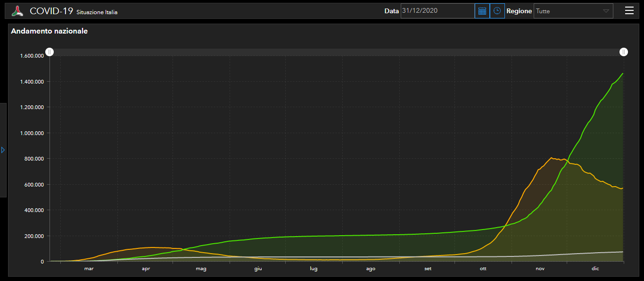644x281 pixels.
Task: Open the Regione selector showing Tutte
Action: (x=573, y=11)
